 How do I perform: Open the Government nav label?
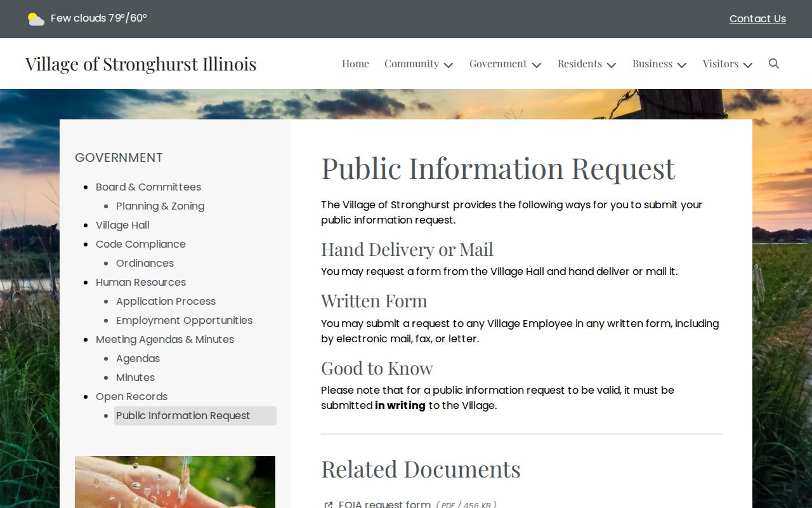(x=498, y=63)
